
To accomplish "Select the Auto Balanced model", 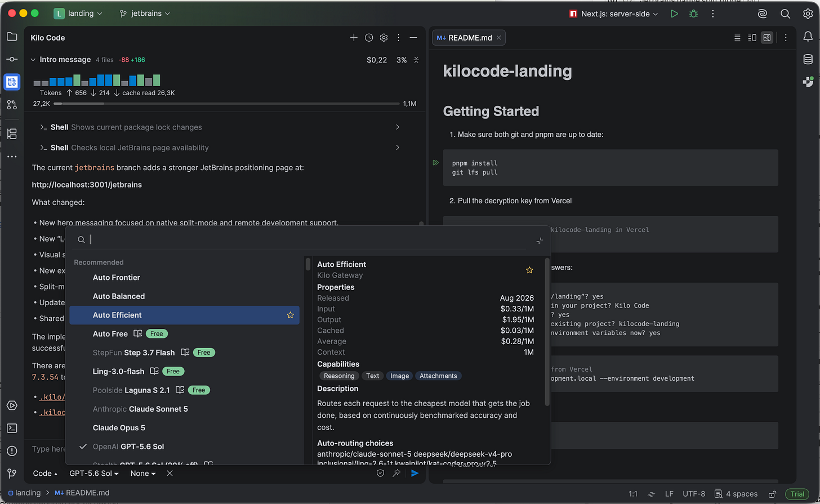I will (185, 296).
